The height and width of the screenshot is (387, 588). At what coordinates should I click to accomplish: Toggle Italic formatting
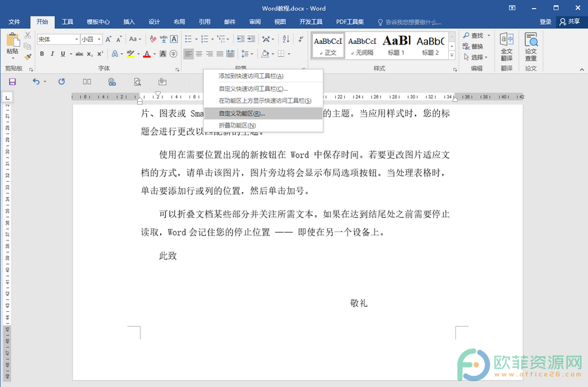point(52,54)
